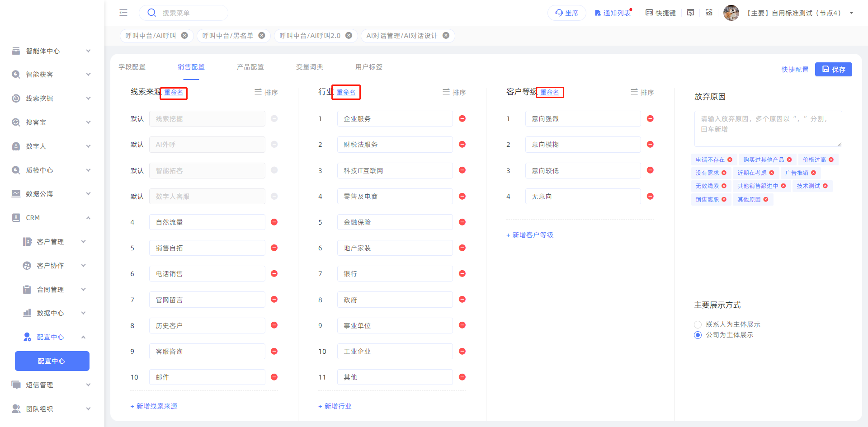Delete the 广告推销 reason tag
This screenshot has width=868, height=427.
[x=814, y=173]
